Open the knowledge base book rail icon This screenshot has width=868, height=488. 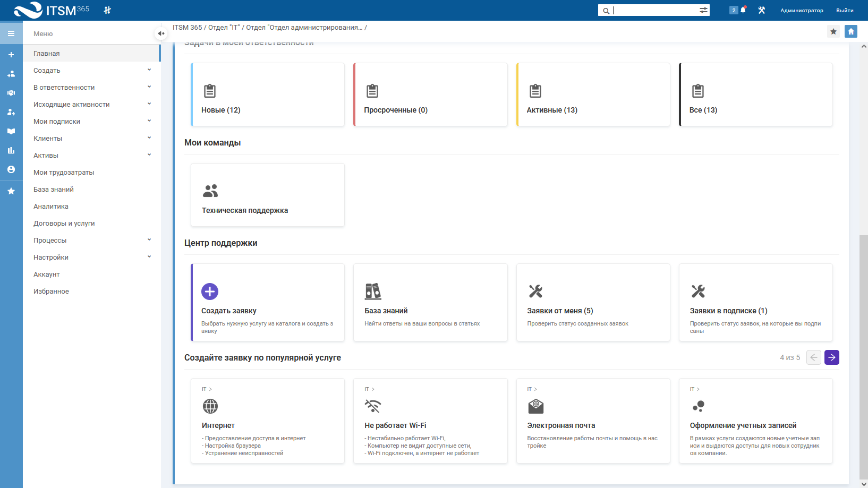coord(11,131)
